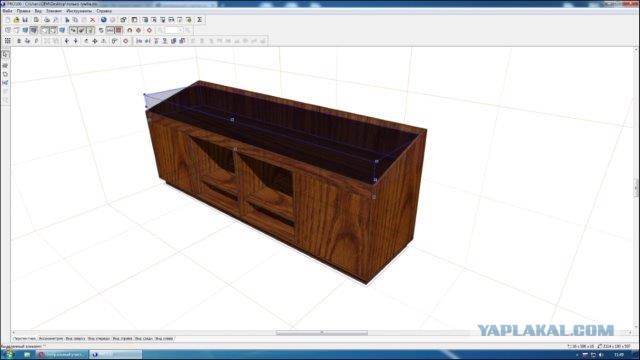Open the Вид menu
The height and width of the screenshot is (360, 640).
(x=38, y=11)
